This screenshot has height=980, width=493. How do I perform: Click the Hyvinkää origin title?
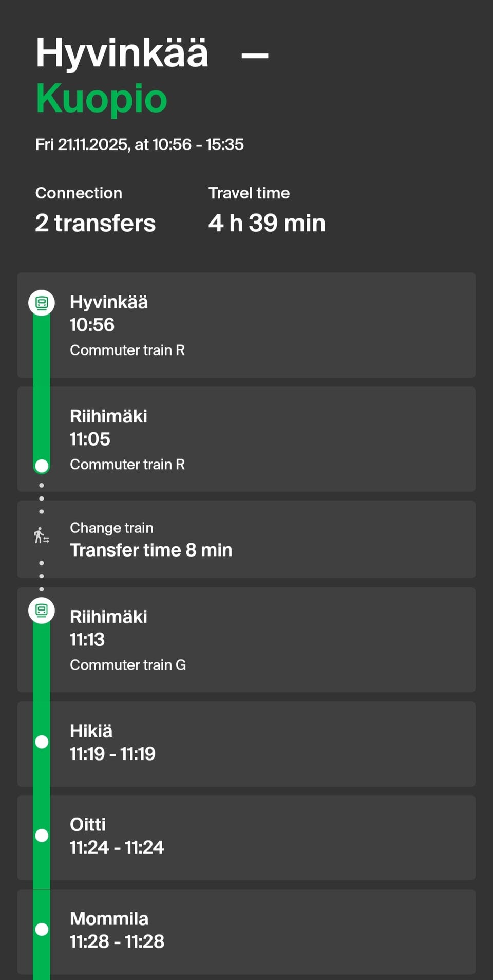pyautogui.click(x=122, y=53)
